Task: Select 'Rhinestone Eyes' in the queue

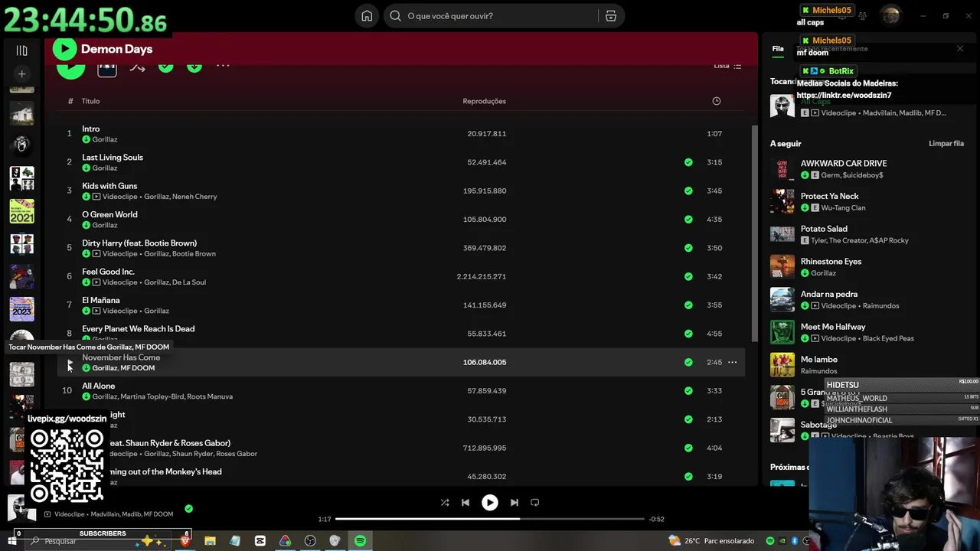Action: click(831, 261)
